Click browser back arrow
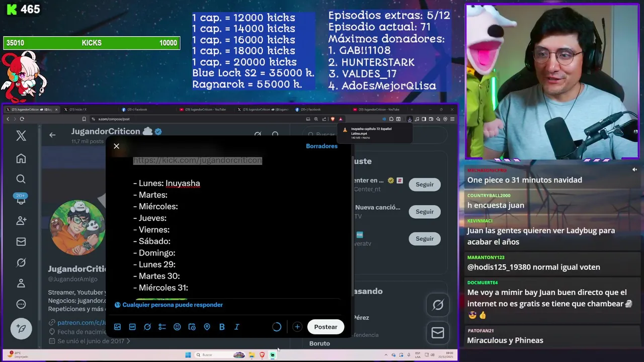The height and width of the screenshot is (362, 644). pyautogui.click(x=8, y=119)
